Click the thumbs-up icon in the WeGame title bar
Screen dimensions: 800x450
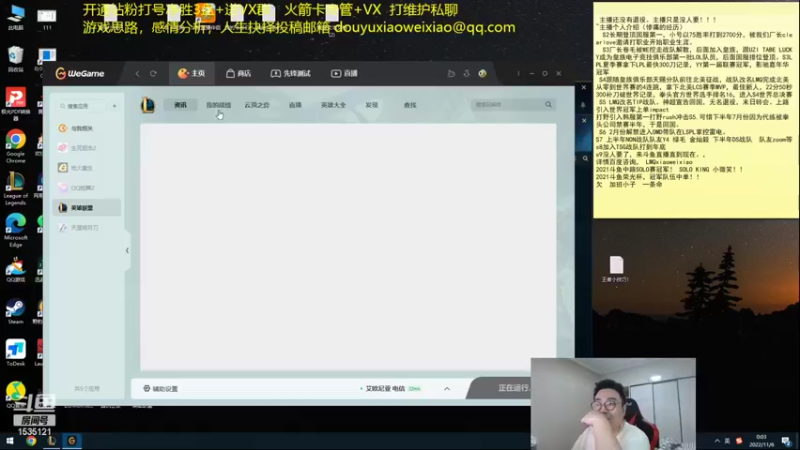(451, 73)
